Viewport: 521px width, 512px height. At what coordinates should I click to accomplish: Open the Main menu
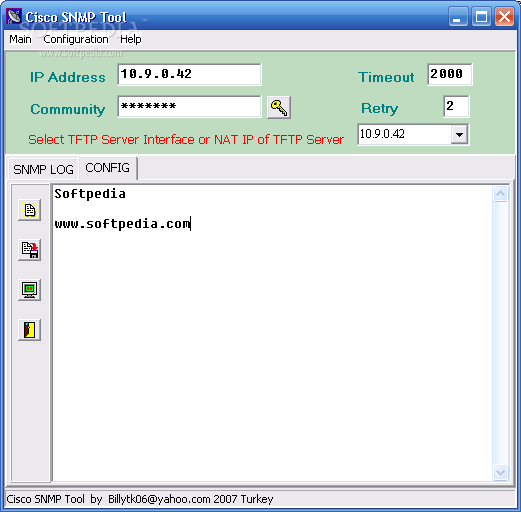coord(20,39)
